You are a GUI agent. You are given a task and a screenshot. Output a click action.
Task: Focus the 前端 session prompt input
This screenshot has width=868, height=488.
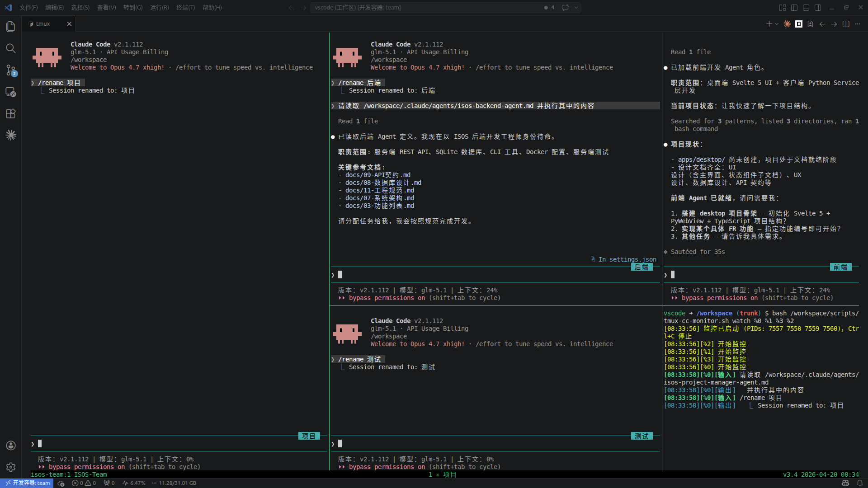[x=761, y=275]
